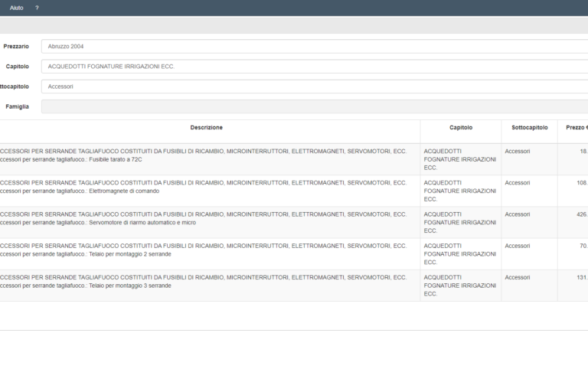Select the Prezzo column header
The width and height of the screenshot is (588, 392).
click(576, 128)
